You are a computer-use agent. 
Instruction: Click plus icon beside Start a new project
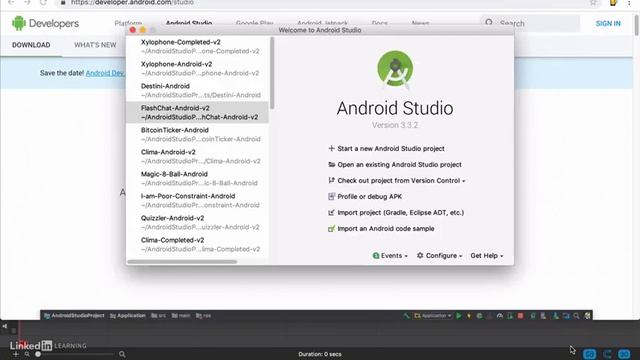pos(331,149)
